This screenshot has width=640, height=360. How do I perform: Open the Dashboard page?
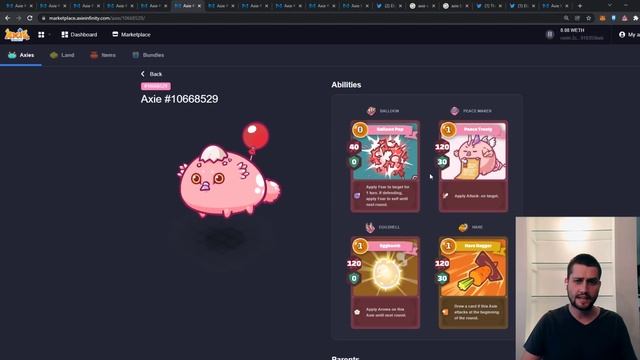(x=79, y=35)
